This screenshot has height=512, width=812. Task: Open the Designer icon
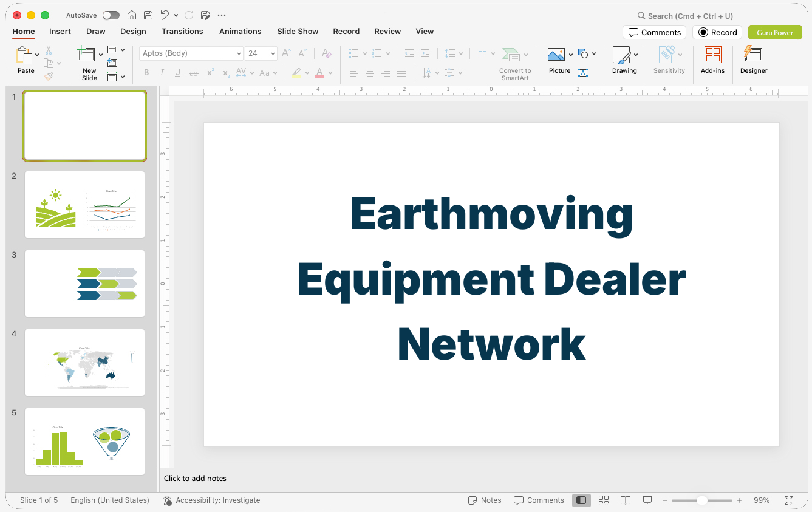tap(753, 54)
